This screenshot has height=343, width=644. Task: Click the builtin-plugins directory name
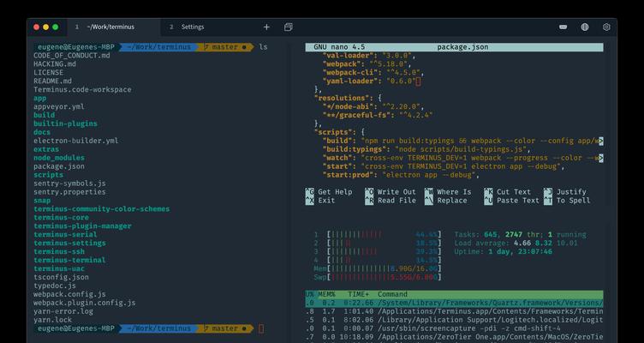click(65, 123)
